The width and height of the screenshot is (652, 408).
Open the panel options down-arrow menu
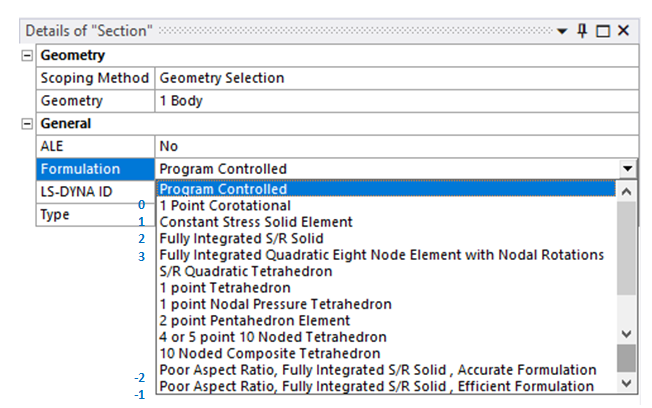[563, 31]
